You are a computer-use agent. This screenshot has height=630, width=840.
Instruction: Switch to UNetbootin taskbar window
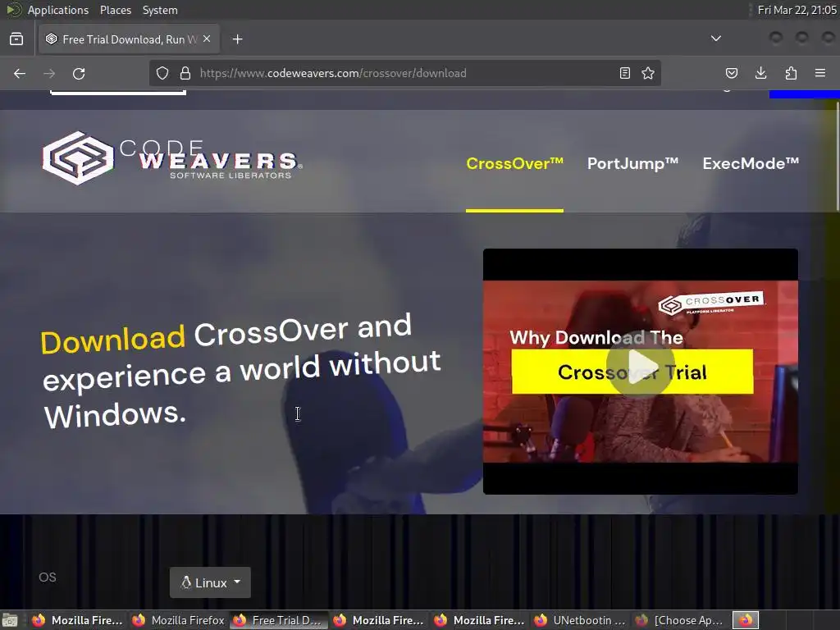click(x=580, y=620)
